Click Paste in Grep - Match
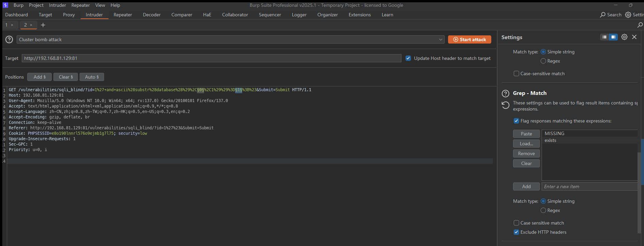The width and height of the screenshot is (644, 246). coord(526,134)
